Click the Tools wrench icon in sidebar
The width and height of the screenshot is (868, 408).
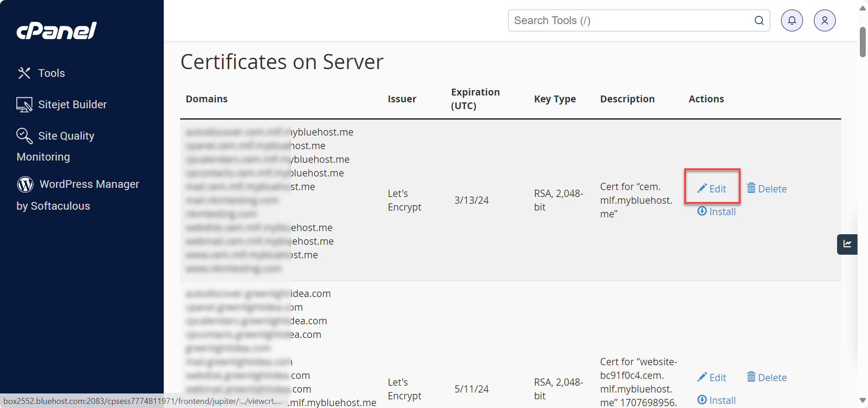click(x=24, y=73)
